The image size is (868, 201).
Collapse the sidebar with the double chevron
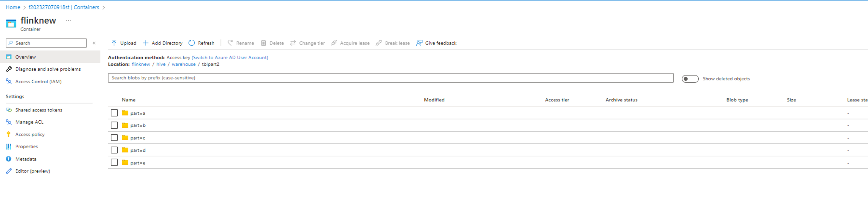pos(94,43)
